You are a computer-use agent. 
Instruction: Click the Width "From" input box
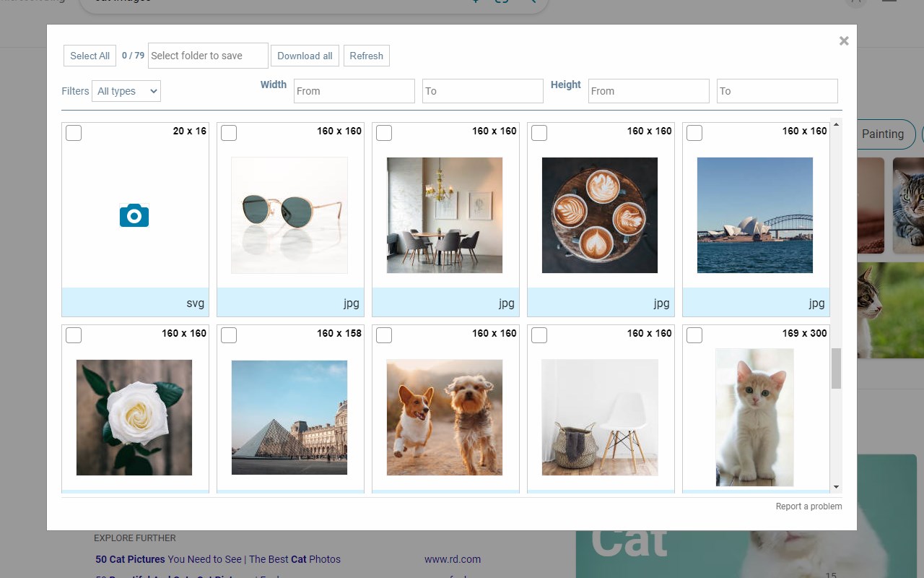pos(354,91)
